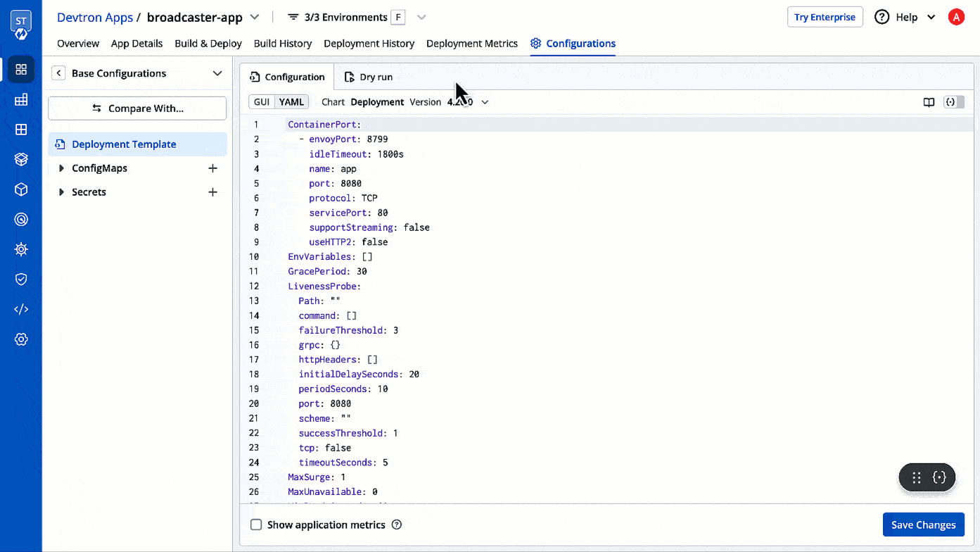Switch editor to GUI mode

tap(262, 102)
